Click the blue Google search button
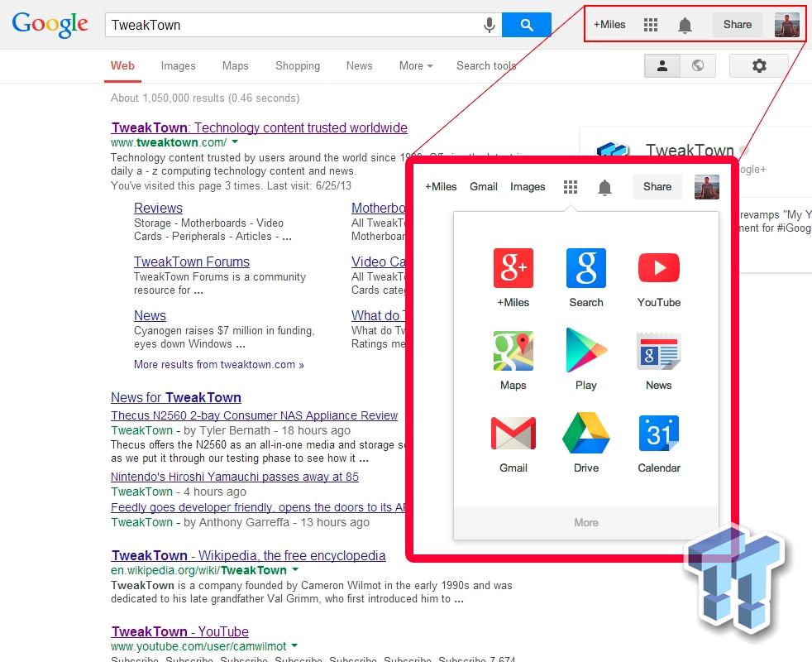 click(527, 25)
